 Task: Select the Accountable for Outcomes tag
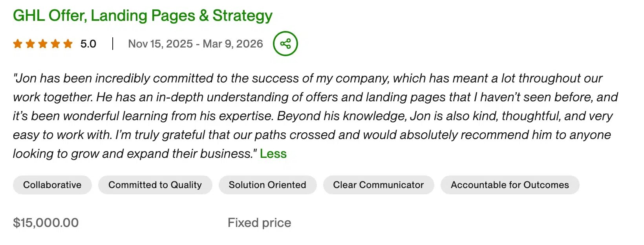510,185
